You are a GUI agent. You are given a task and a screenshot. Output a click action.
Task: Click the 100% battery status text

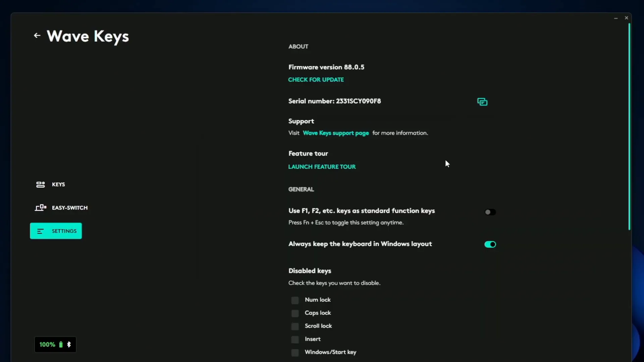[47, 345]
